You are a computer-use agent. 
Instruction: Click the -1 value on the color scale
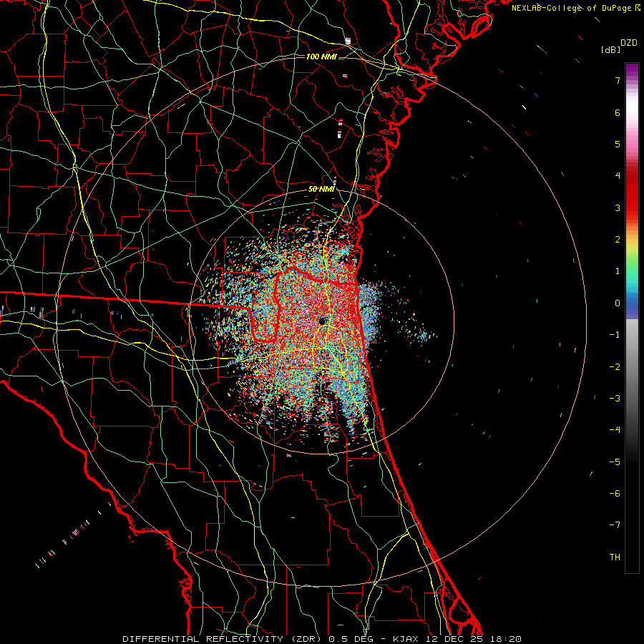coord(615,335)
